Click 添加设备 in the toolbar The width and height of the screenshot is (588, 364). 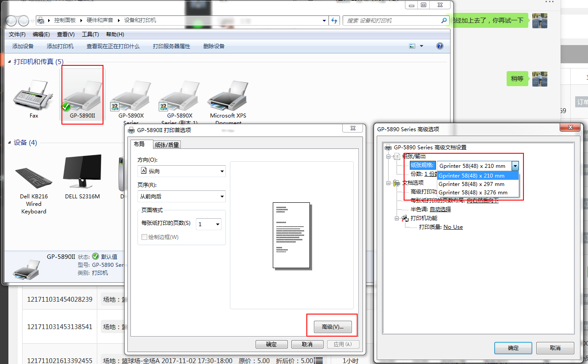point(23,46)
